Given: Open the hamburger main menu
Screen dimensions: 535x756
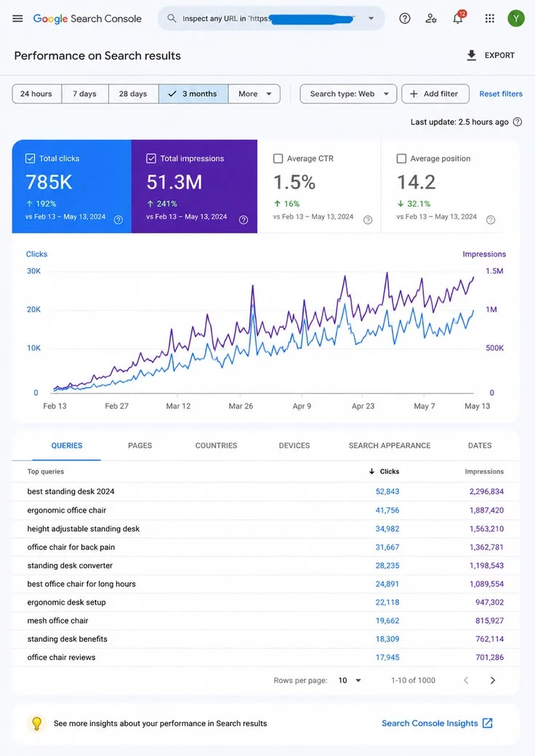Looking at the screenshot, I should click(18, 19).
